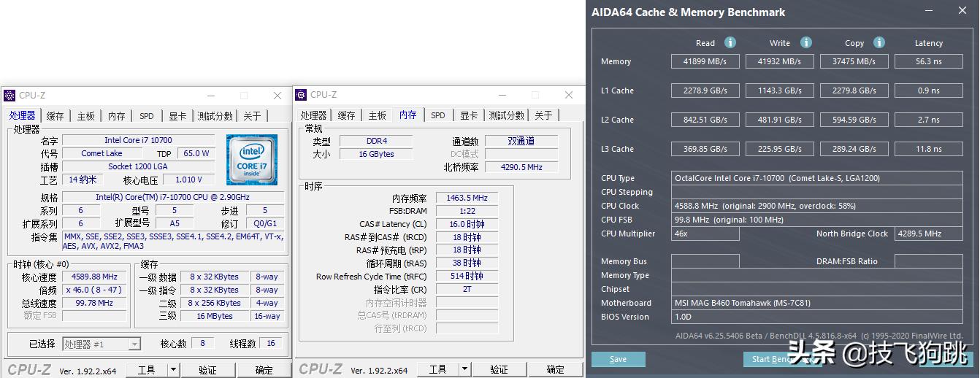Open 主板 tab in right CPU-Z window
The height and width of the screenshot is (378, 980).
coord(378,115)
